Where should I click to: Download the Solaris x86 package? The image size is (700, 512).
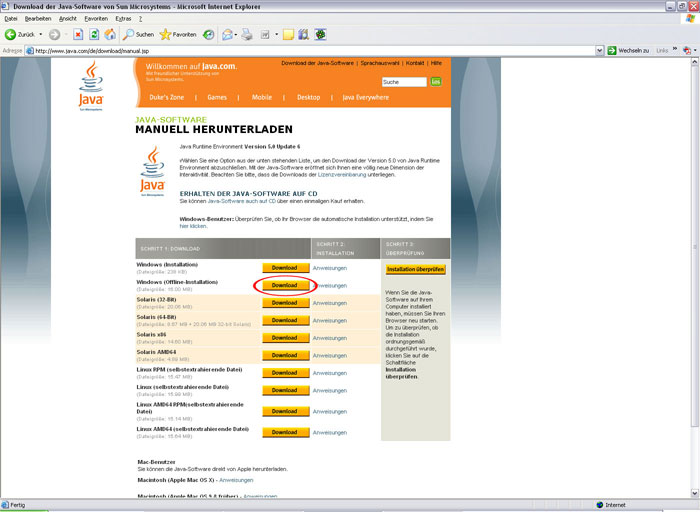286,338
